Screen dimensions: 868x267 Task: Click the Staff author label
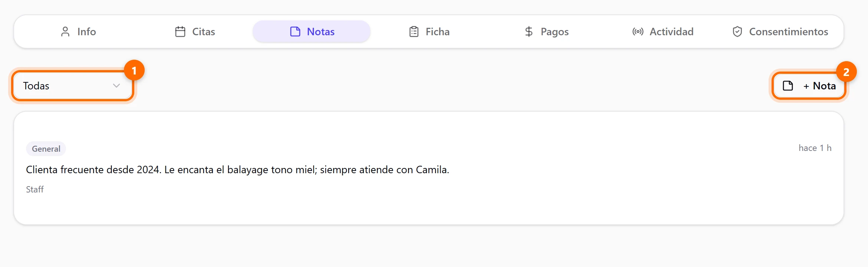point(35,189)
